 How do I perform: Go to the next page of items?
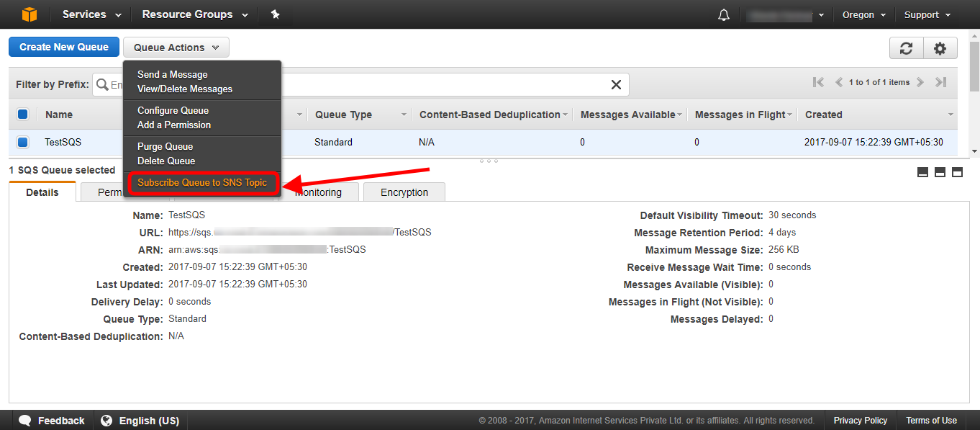[920, 83]
